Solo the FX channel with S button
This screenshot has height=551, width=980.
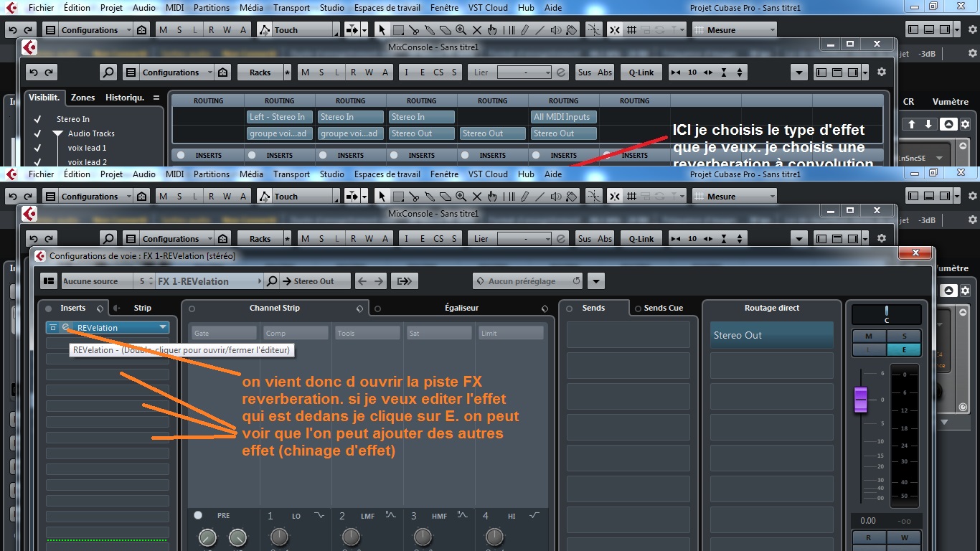point(904,336)
